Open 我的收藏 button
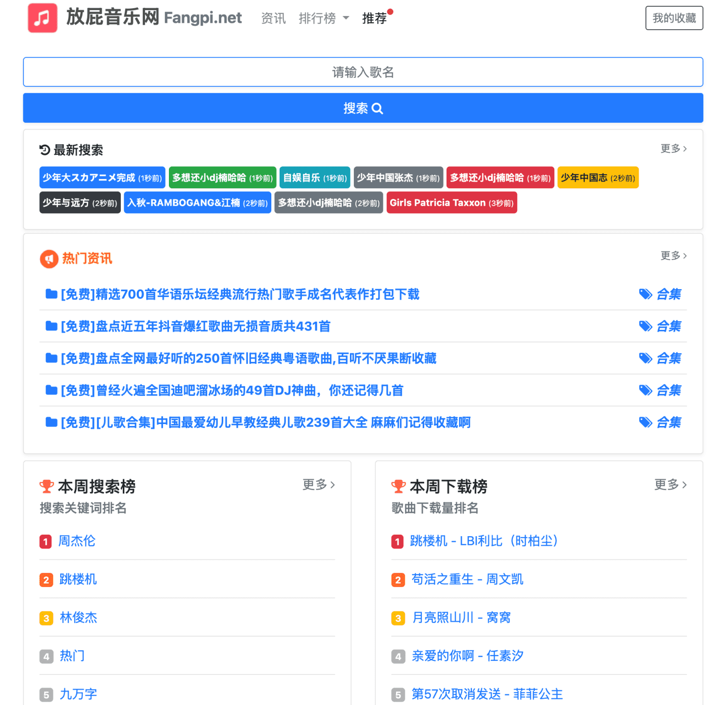728x705 pixels. click(674, 18)
